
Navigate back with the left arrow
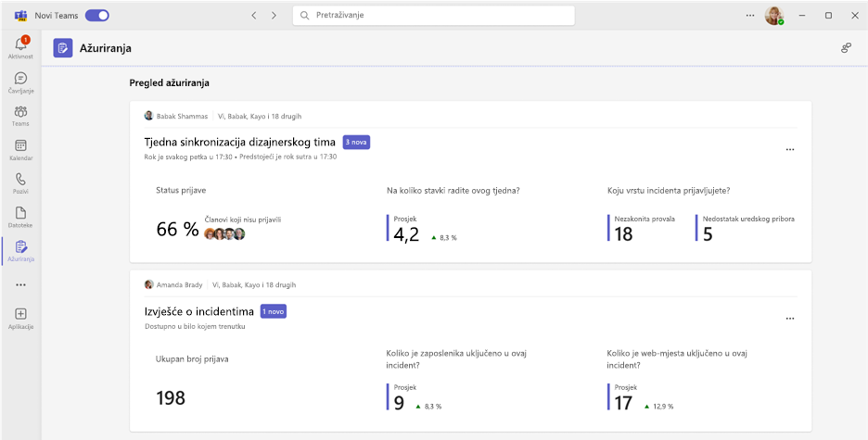[x=253, y=16]
